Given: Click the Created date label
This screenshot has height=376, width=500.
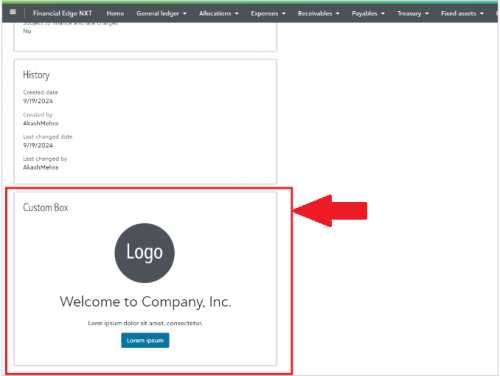Looking at the screenshot, I should [x=40, y=92].
